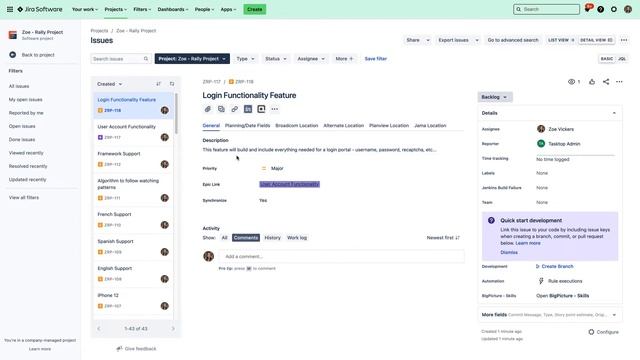
Task: Open the Created sort dropdown
Action: coord(109,84)
